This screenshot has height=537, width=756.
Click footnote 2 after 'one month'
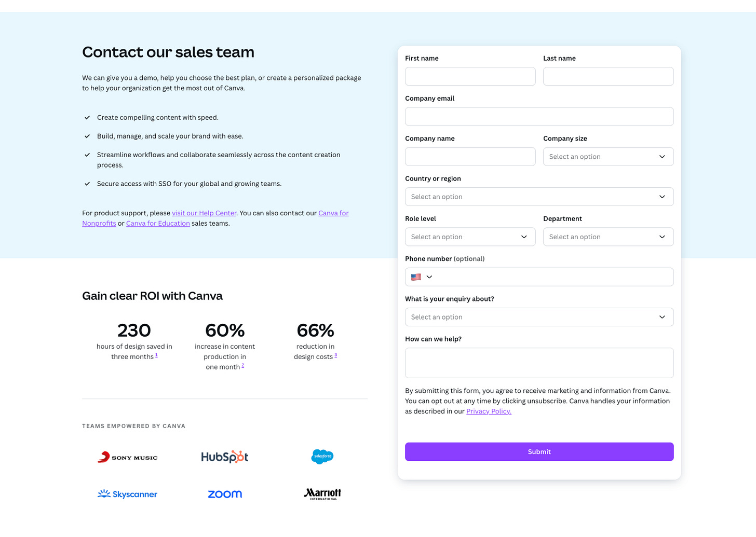coord(242,366)
